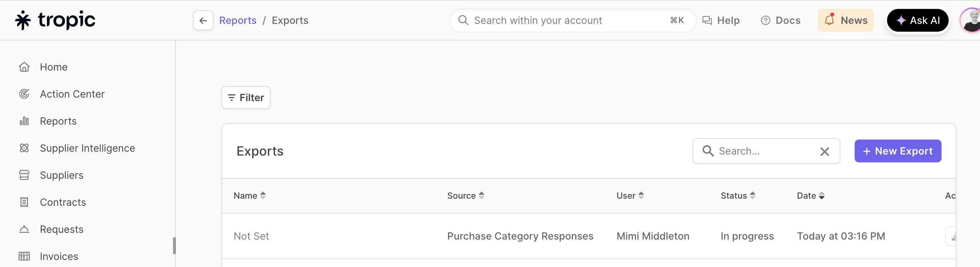Create a New Export

pos(897,151)
